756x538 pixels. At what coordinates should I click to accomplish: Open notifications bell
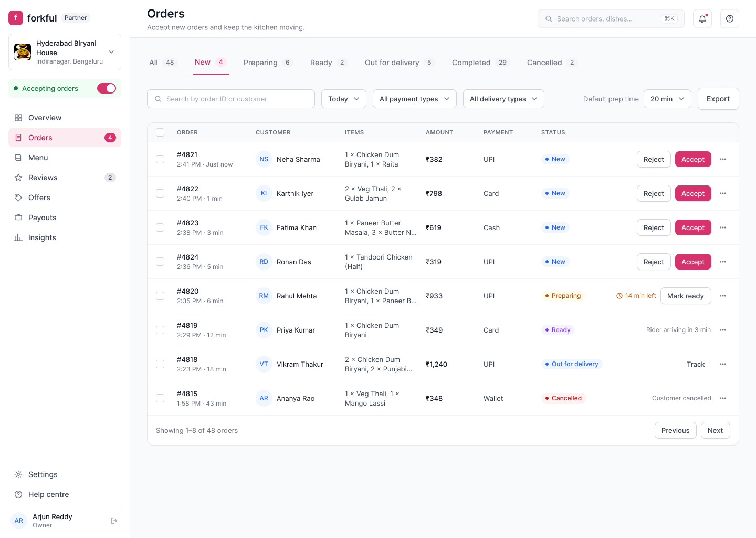pyautogui.click(x=702, y=19)
